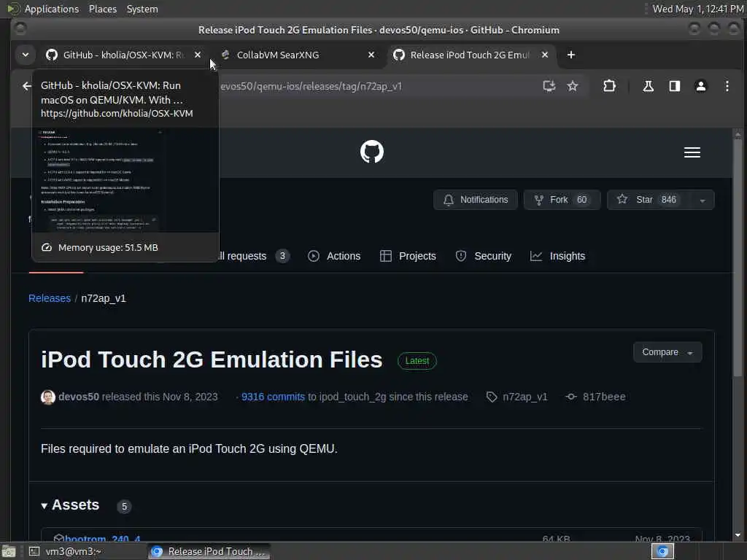Viewport: 747px width, 560px height.
Task: Go back with the browser back arrow
Action: [27, 86]
